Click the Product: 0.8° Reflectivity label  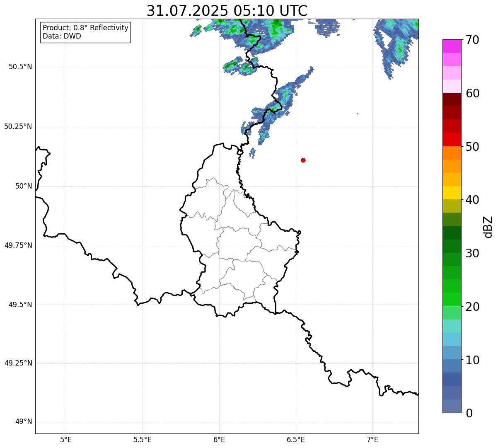(x=86, y=28)
